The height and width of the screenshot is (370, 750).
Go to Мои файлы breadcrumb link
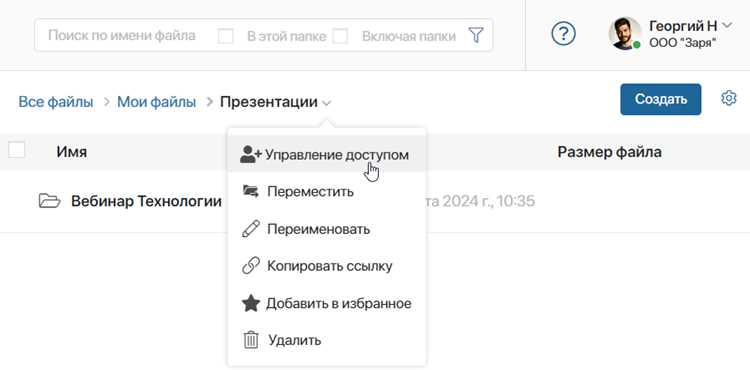pos(156,102)
